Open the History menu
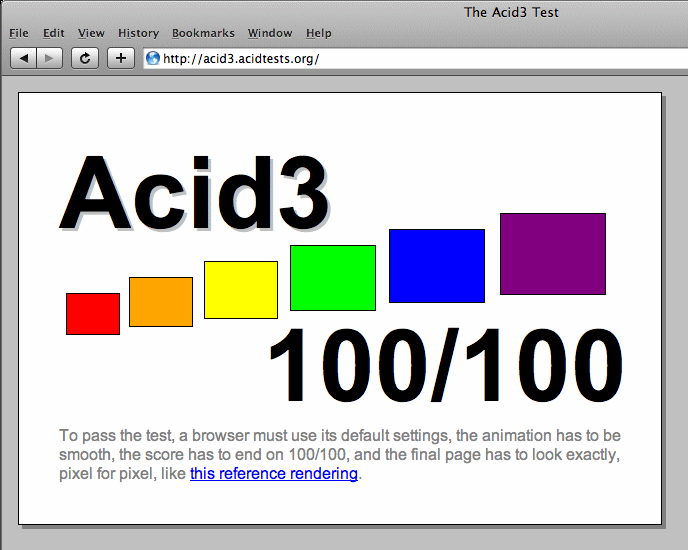688x550 pixels. point(139,33)
